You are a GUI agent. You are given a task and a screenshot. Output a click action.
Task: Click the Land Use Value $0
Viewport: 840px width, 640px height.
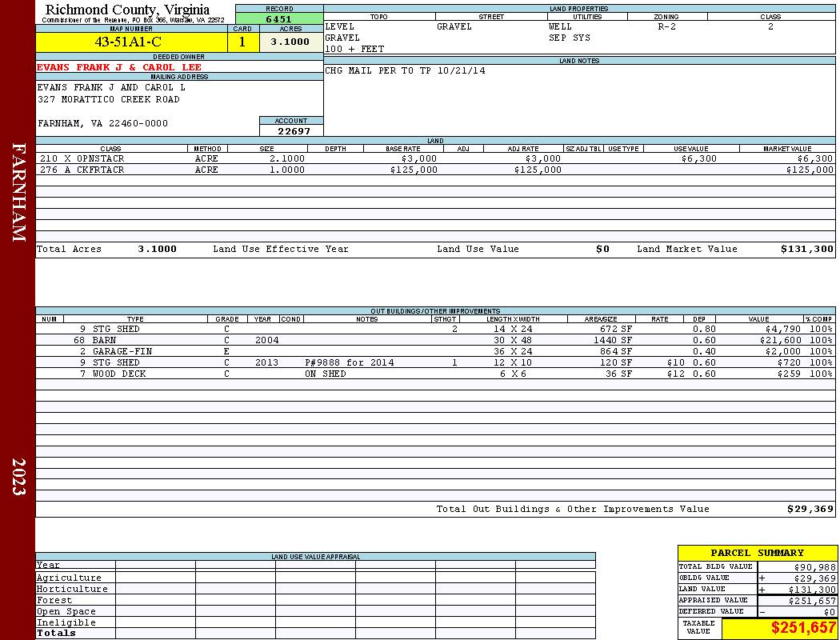(602, 249)
